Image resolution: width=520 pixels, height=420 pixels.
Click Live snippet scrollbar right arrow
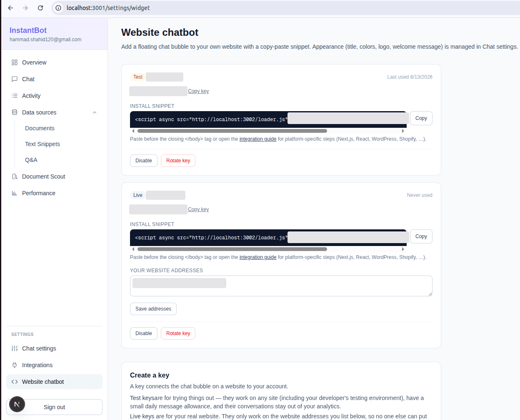tap(403, 249)
